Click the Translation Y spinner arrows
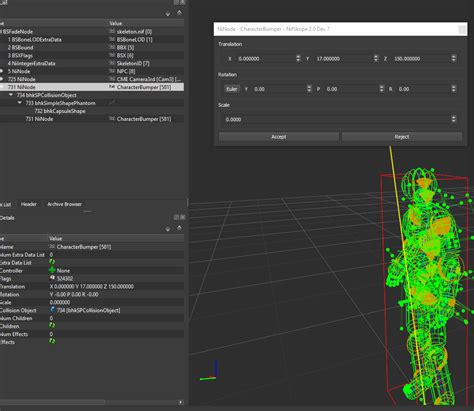This screenshot has height=411, width=474. [376, 58]
